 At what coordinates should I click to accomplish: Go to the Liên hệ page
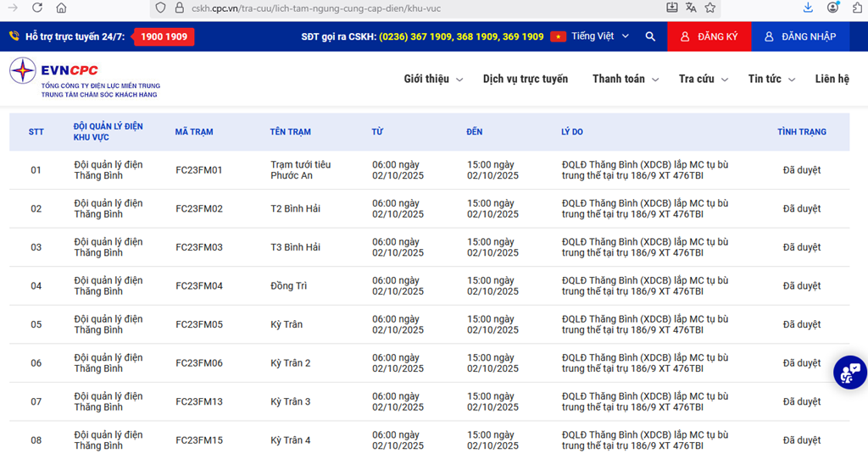click(832, 79)
